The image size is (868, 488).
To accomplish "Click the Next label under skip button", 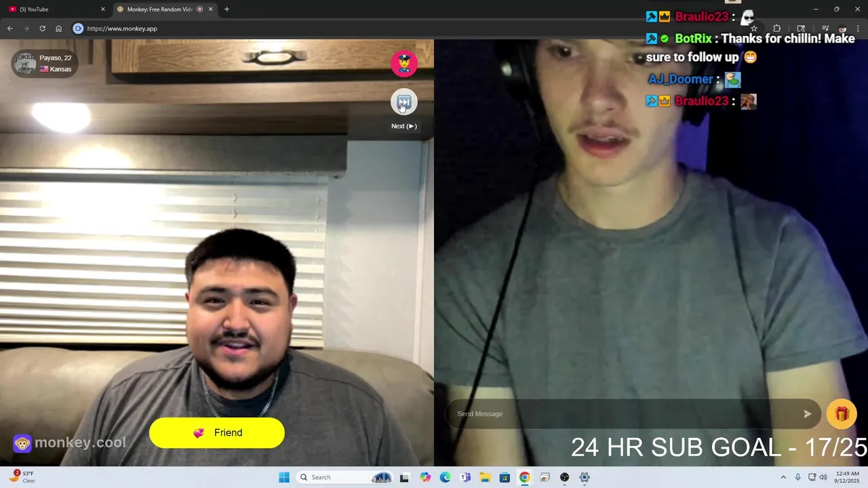I will [404, 127].
